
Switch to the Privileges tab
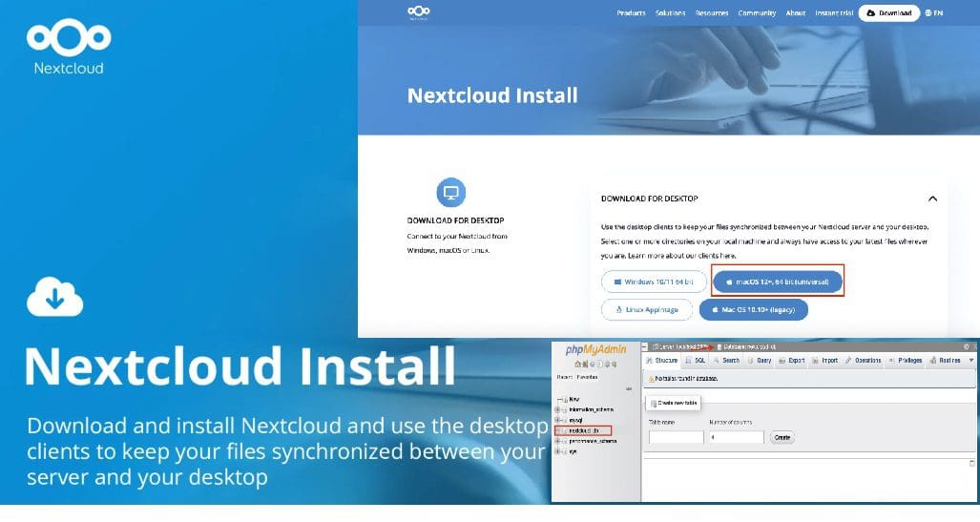(905, 361)
